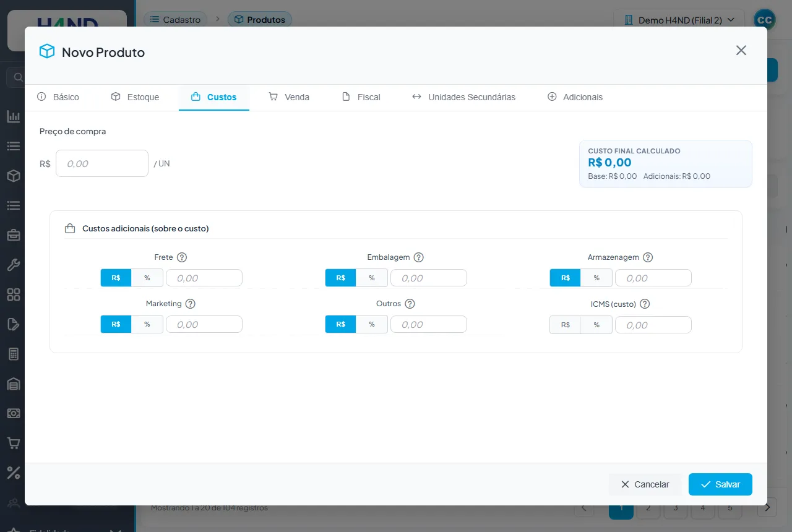This screenshot has height=532, width=792.
Task: Select R$ mode for Marketing
Action: 116,324
